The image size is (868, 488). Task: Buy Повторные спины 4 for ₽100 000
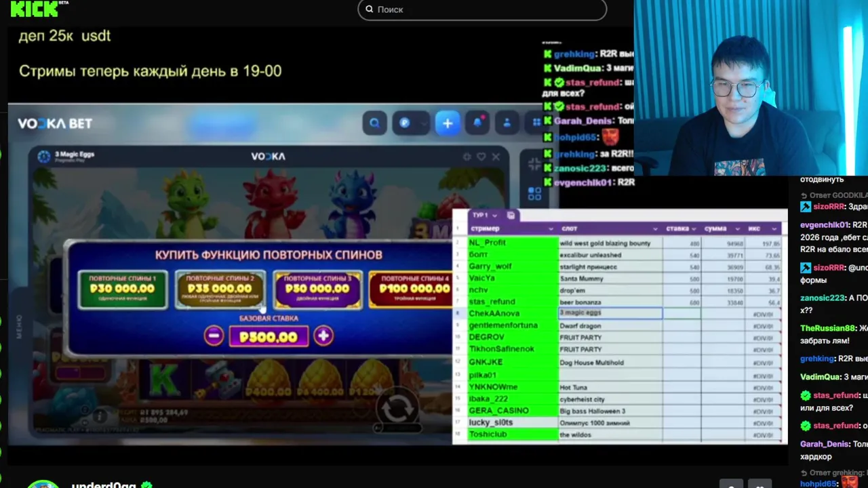[x=410, y=289]
